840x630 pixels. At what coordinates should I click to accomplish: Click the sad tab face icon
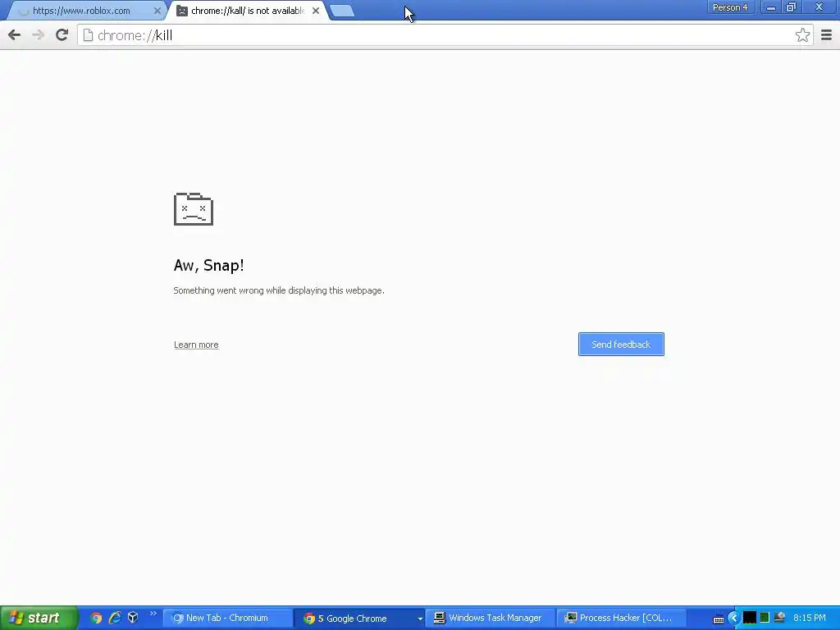click(194, 209)
